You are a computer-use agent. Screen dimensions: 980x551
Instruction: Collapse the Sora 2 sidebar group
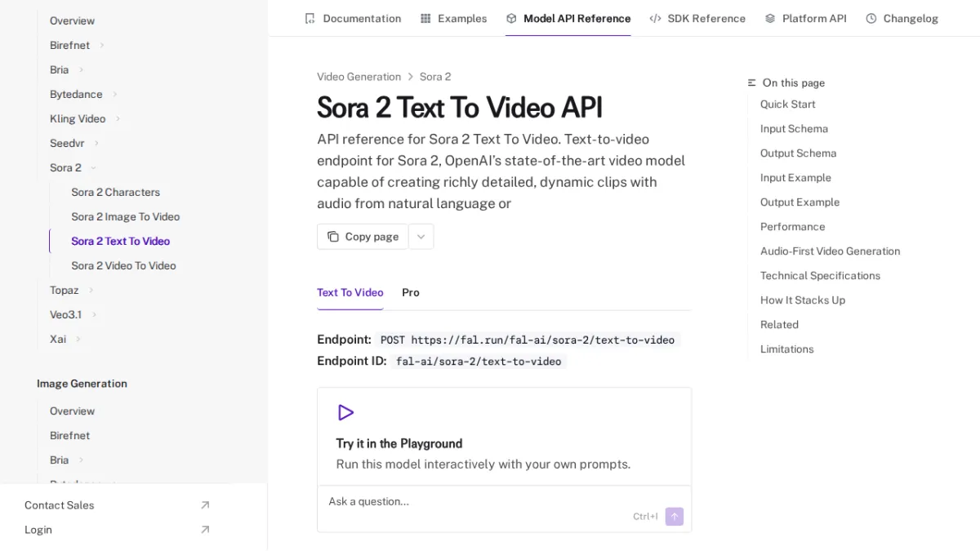(x=93, y=167)
